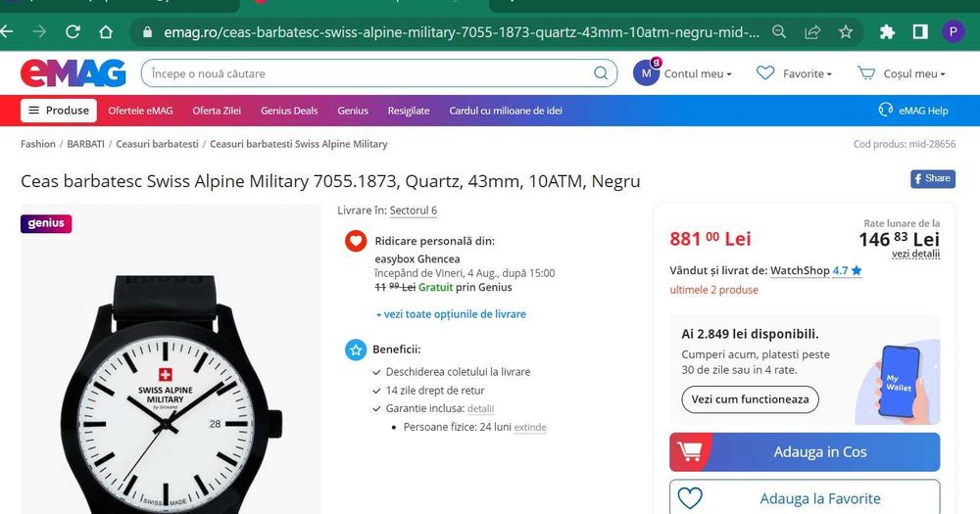Image resolution: width=980 pixels, height=514 pixels.
Task: Expand the Favorite dropdown
Action: click(x=794, y=73)
